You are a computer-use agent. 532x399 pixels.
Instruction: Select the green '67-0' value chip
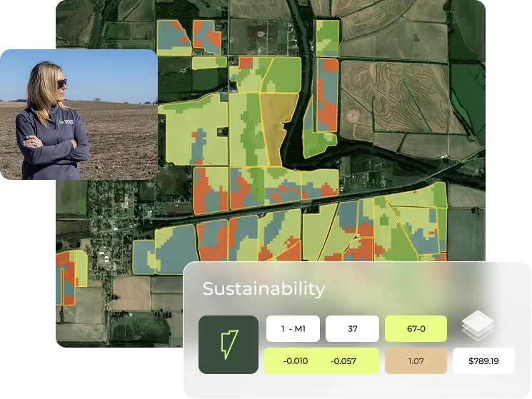click(416, 329)
